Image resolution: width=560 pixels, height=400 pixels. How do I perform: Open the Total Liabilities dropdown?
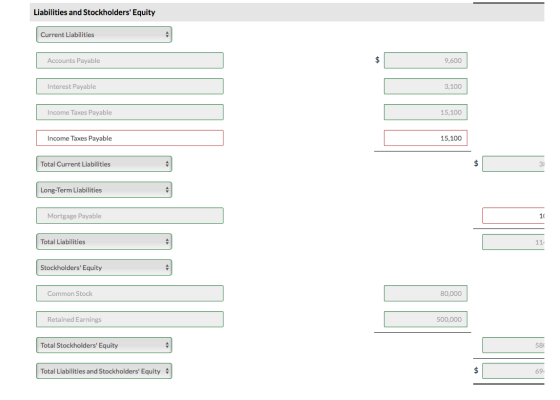pos(104,242)
